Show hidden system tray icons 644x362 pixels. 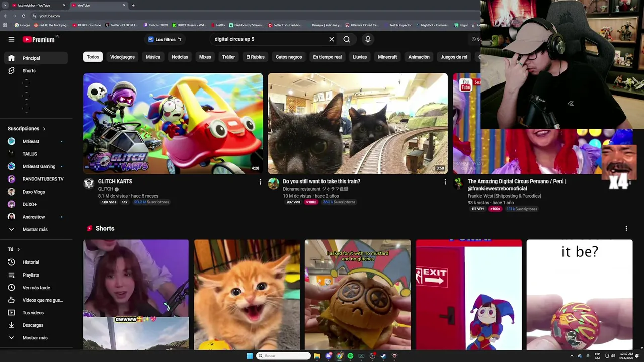[572, 356]
